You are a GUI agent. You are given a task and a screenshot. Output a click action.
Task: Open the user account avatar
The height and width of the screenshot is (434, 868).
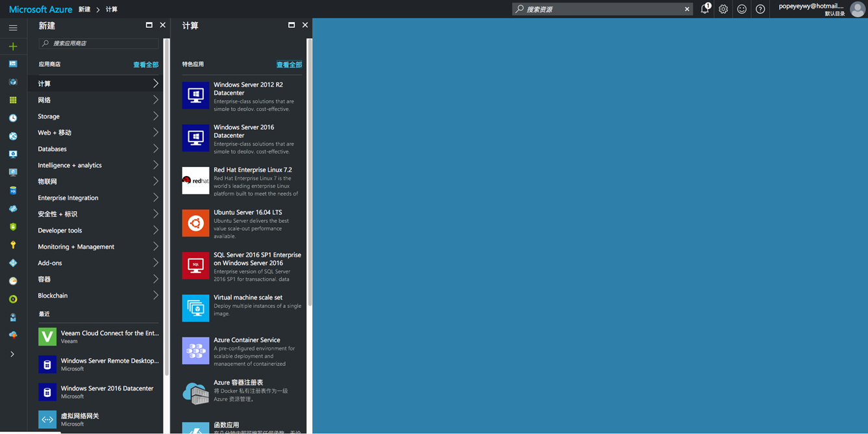(x=857, y=9)
